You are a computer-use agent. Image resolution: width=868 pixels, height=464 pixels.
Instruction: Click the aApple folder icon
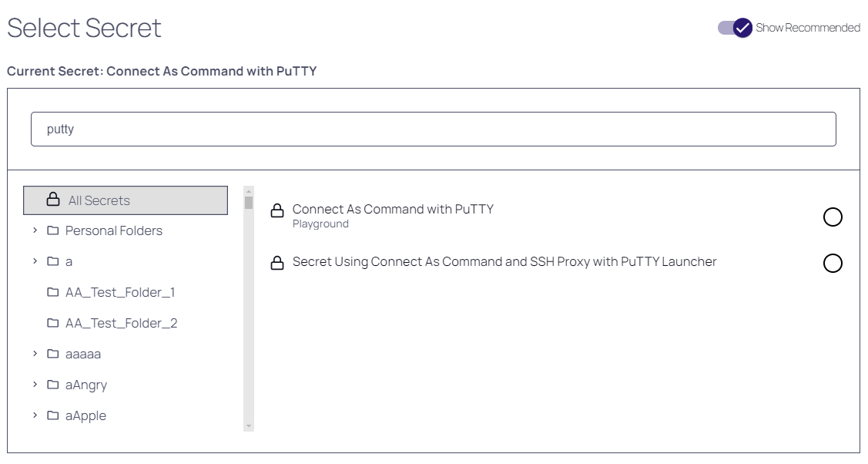tap(53, 415)
